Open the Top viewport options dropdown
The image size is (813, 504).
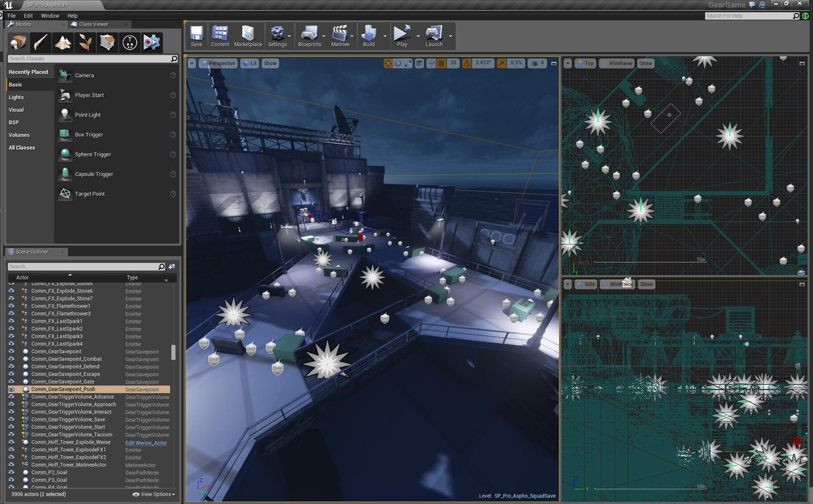pos(568,63)
